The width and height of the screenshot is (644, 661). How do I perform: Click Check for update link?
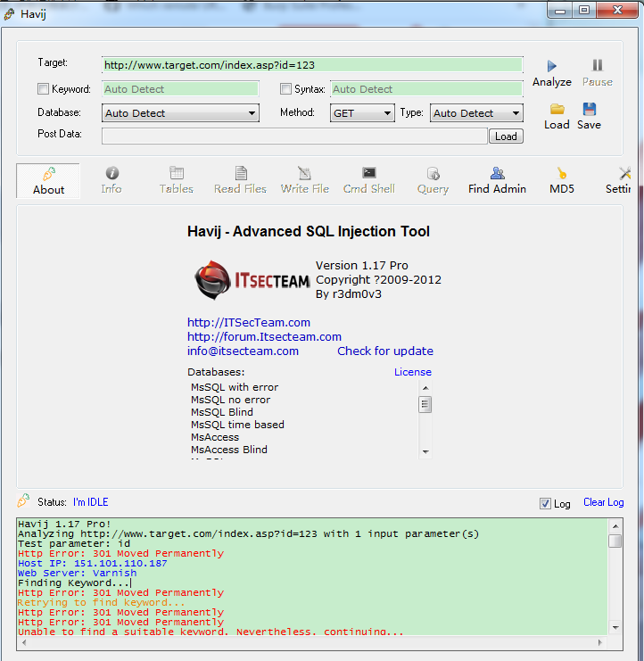(385, 351)
